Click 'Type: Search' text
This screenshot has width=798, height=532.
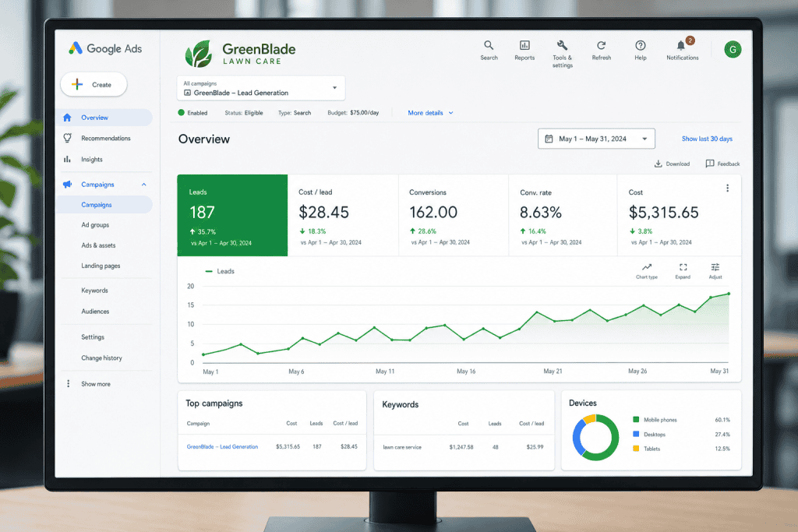coord(294,113)
